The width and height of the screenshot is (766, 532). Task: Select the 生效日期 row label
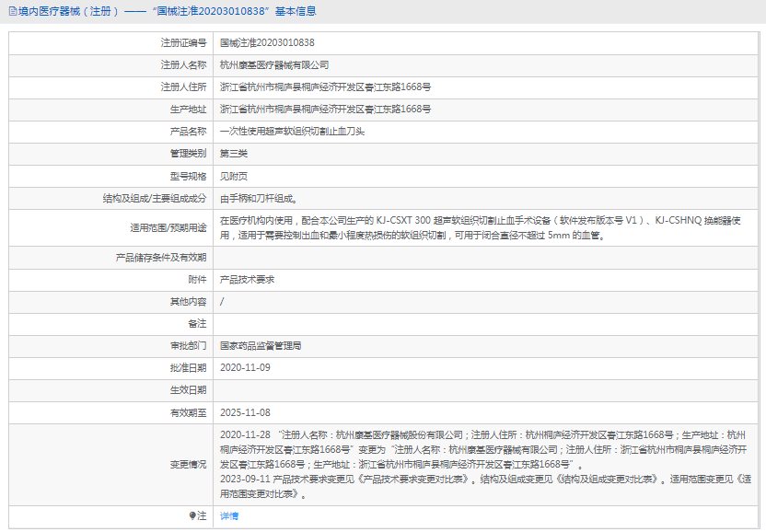188,390
